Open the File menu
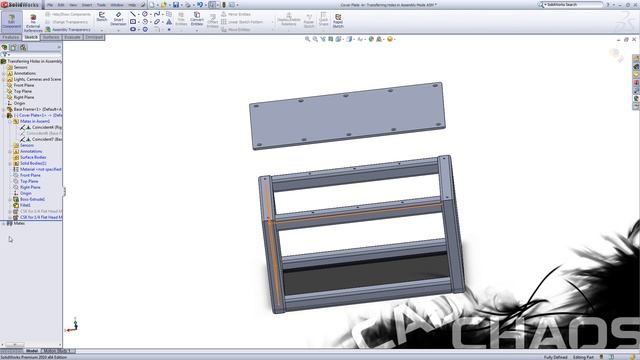Viewport: 640px width, 360px height. pyautogui.click(x=50, y=5)
